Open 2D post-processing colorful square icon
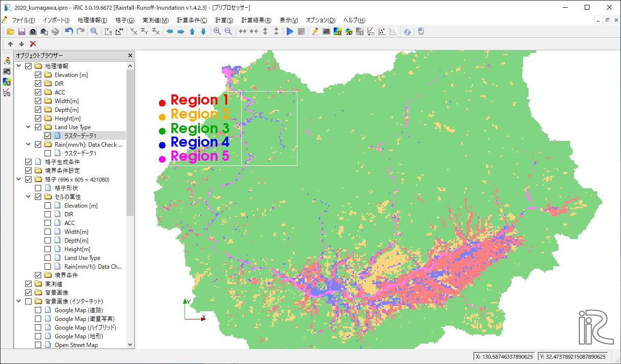This screenshot has height=364, width=621. pyautogui.click(x=338, y=31)
